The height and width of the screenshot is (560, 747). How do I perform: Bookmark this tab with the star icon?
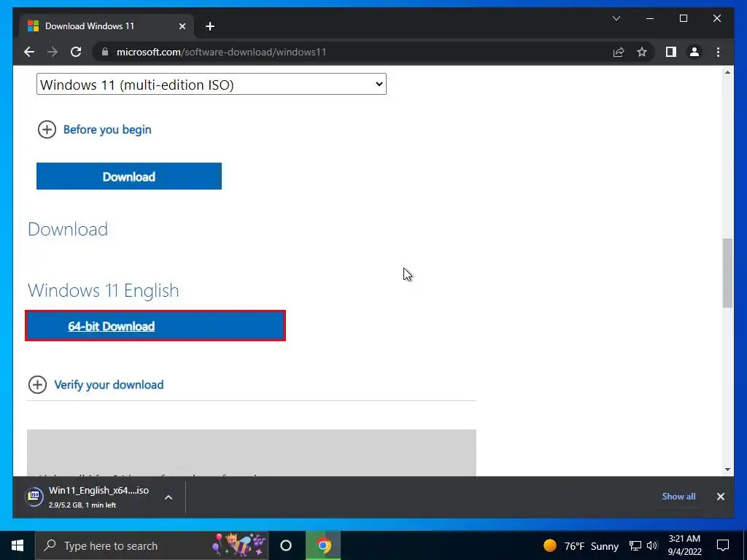[x=642, y=52]
